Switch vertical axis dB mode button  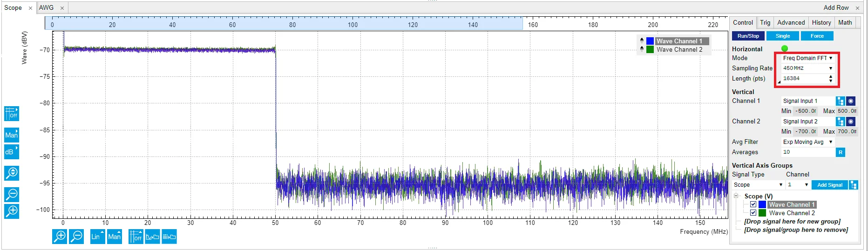coord(12,152)
